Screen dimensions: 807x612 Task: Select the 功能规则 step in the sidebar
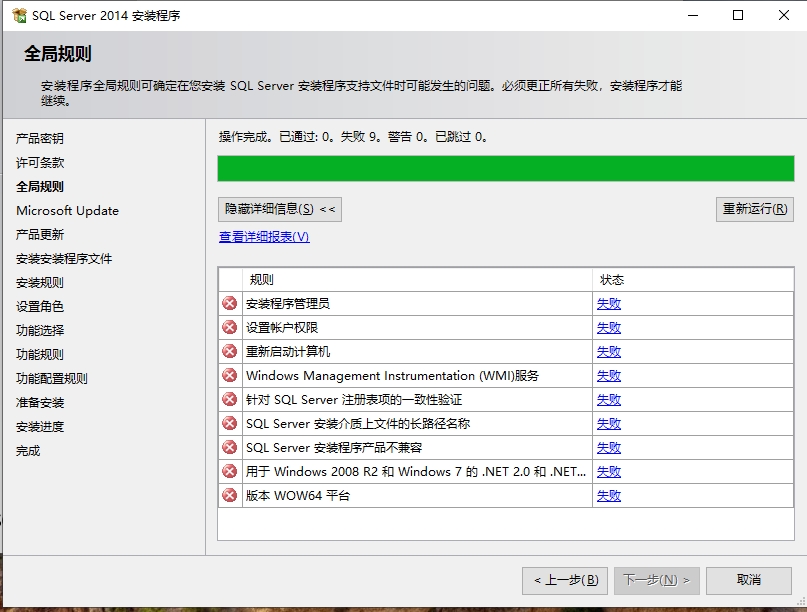pos(40,355)
